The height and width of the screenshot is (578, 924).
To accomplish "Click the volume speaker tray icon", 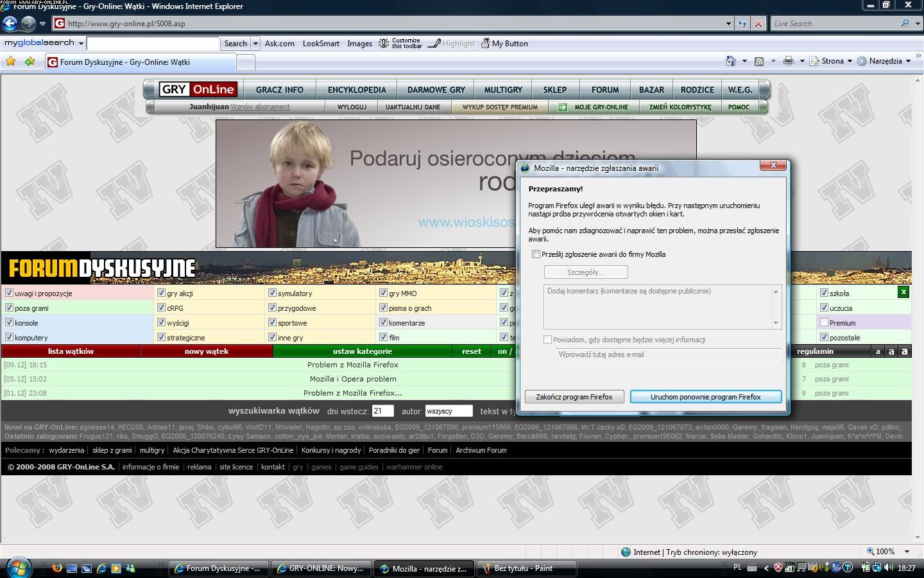I will pyautogui.click(x=888, y=568).
